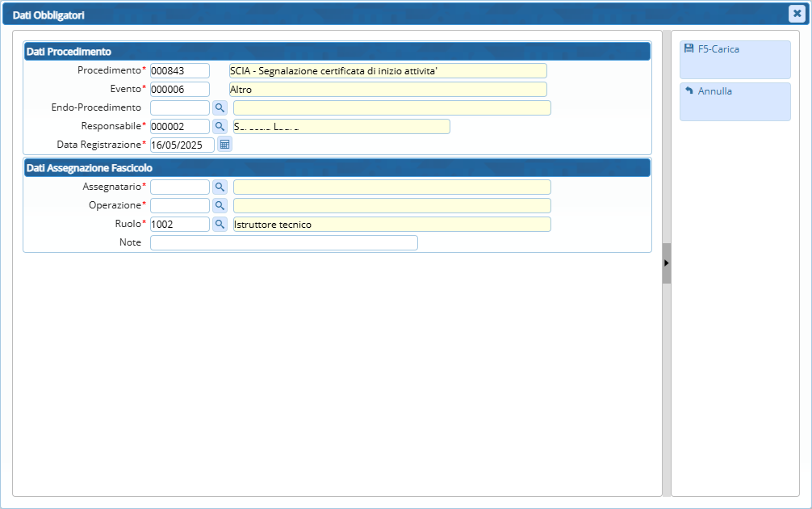The image size is (812, 509).
Task: Click into the Note text field
Action: click(283, 242)
